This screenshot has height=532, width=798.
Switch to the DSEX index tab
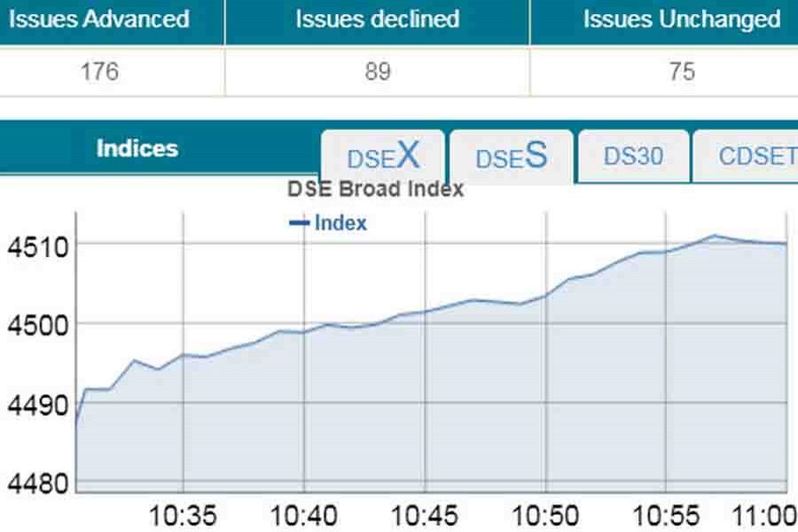382,157
